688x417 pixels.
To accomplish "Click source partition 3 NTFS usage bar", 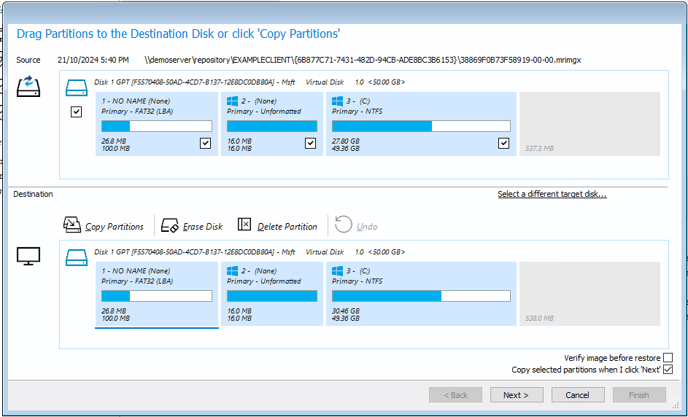I will 421,126.
